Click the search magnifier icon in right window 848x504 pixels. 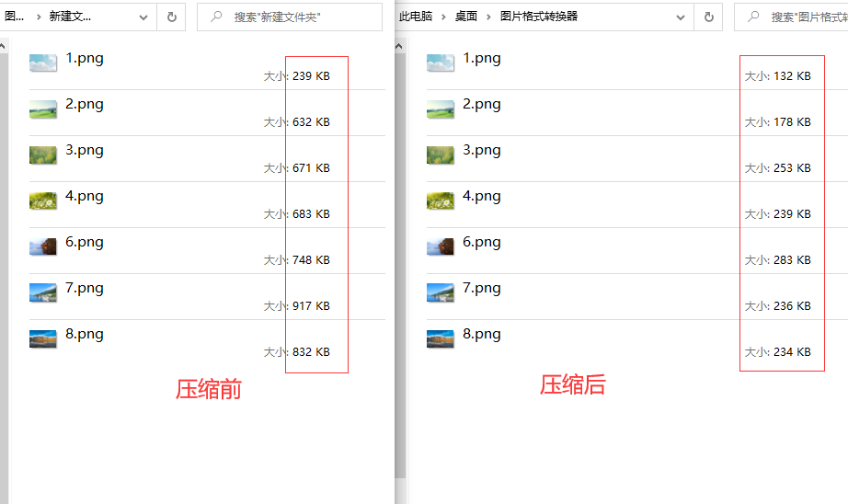tap(753, 17)
